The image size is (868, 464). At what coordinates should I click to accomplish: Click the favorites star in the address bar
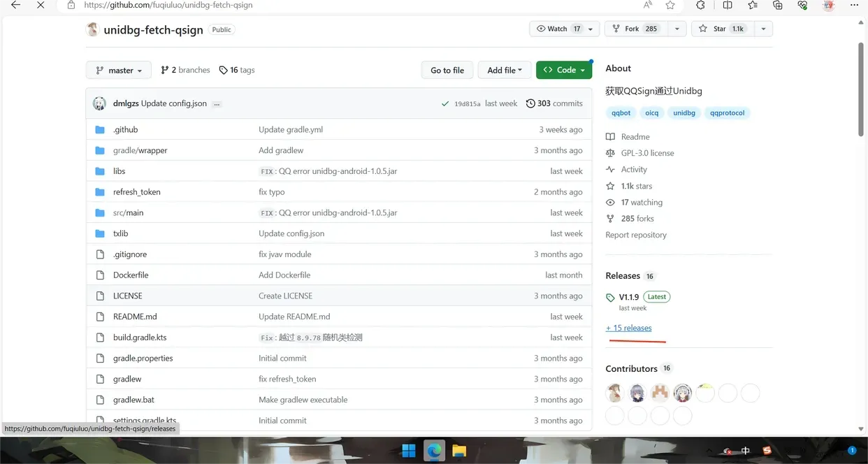click(x=670, y=5)
